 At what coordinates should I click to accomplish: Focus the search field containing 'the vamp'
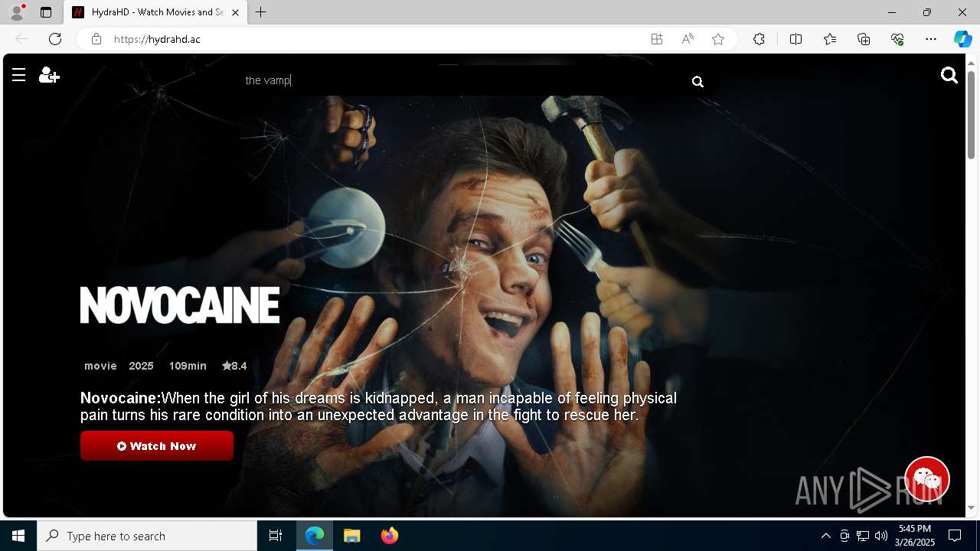click(463, 80)
